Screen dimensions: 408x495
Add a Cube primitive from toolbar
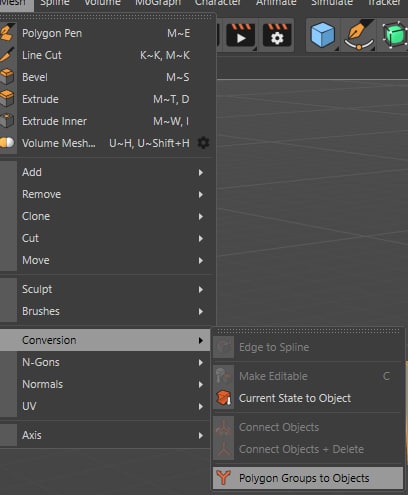point(322,35)
